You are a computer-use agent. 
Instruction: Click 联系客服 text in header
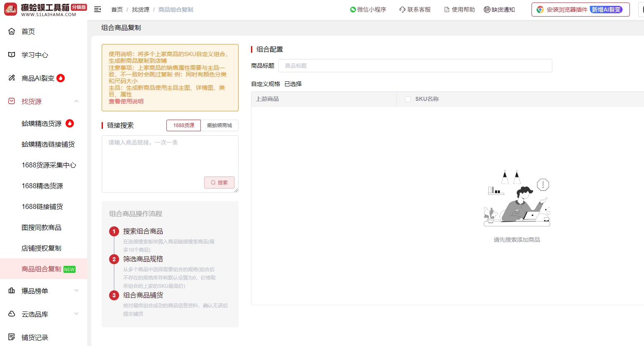coord(419,10)
